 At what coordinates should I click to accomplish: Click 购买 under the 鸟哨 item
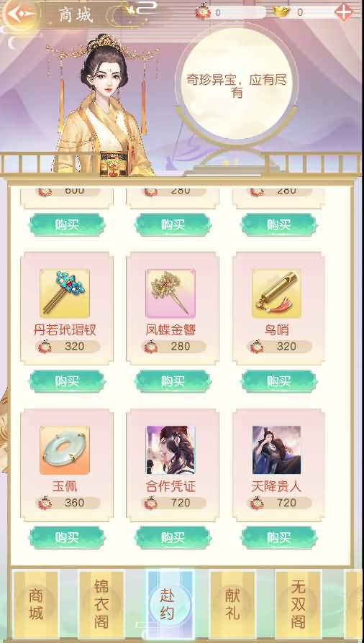pos(278,381)
